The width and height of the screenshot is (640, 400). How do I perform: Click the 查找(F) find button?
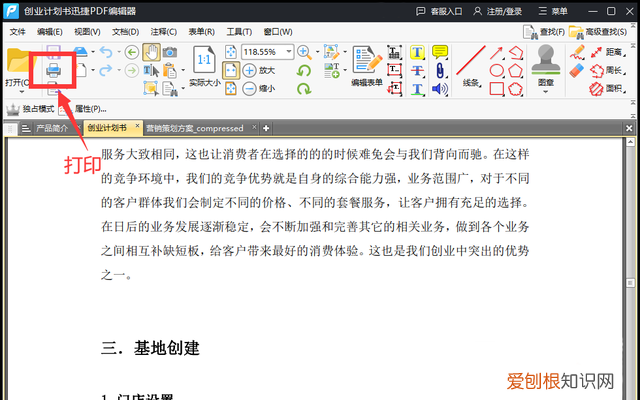[x=544, y=32]
